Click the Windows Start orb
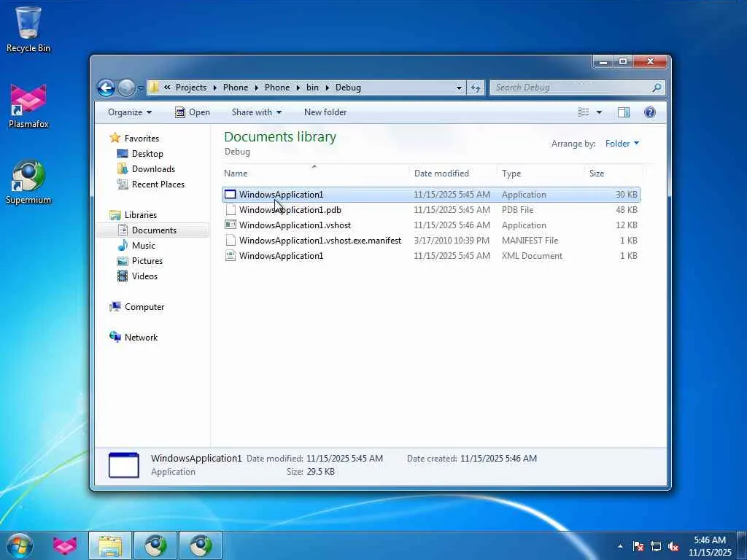This screenshot has width=747, height=560. pos(20,545)
